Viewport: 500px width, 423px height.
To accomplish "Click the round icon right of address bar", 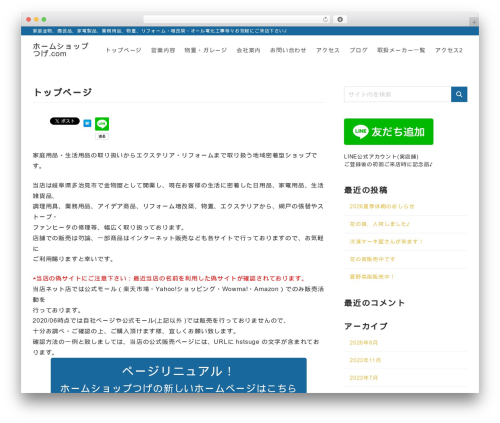I will [x=340, y=20].
